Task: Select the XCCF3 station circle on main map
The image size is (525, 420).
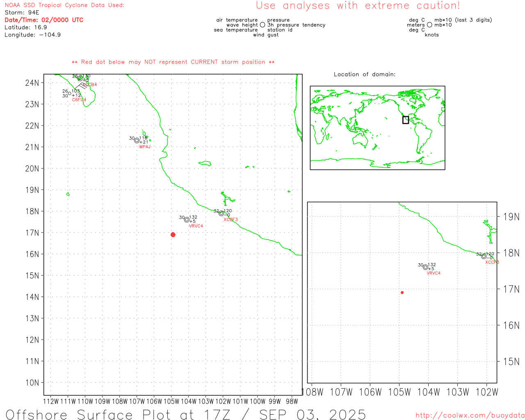Action: [221, 213]
